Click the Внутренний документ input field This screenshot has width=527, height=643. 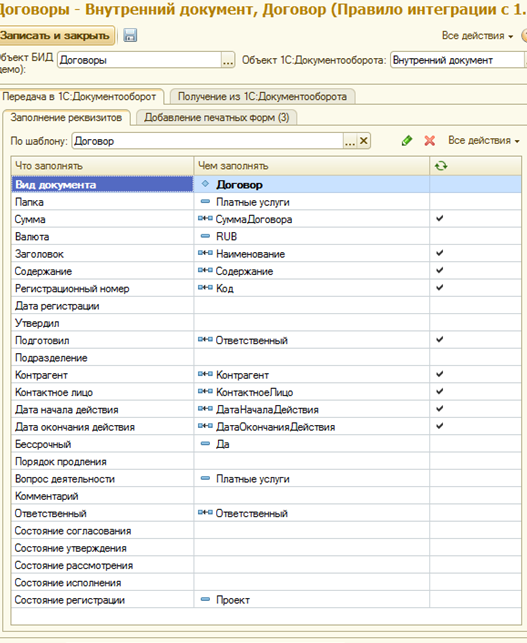pos(457,60)
